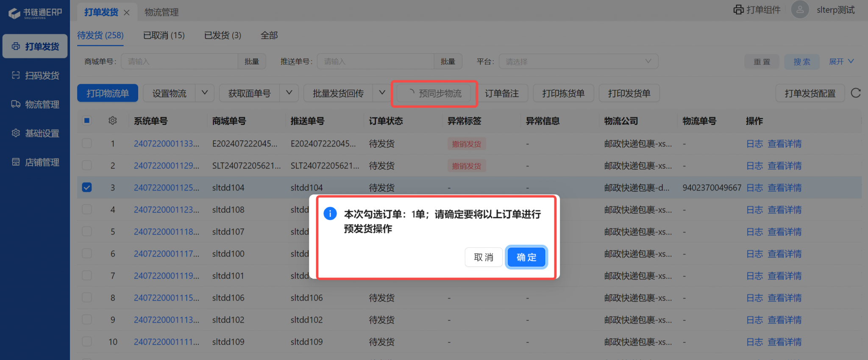Switch to 已发货 (3) tab
This screenshot has height=360, width=868.
223,35
